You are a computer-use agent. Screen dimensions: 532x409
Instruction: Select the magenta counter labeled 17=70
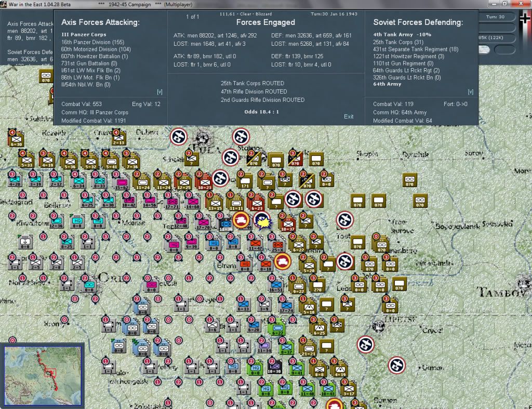coord(203,223)
